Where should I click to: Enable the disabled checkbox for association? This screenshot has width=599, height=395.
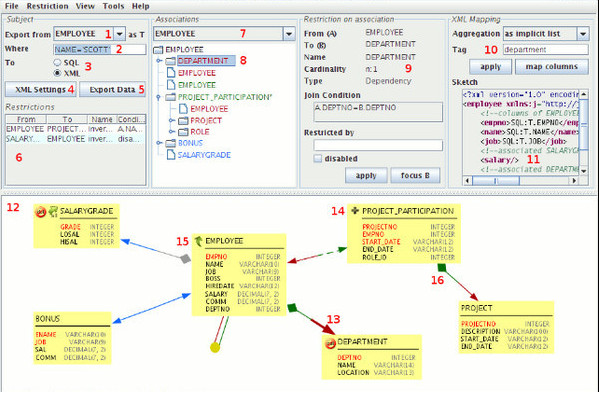317,159
